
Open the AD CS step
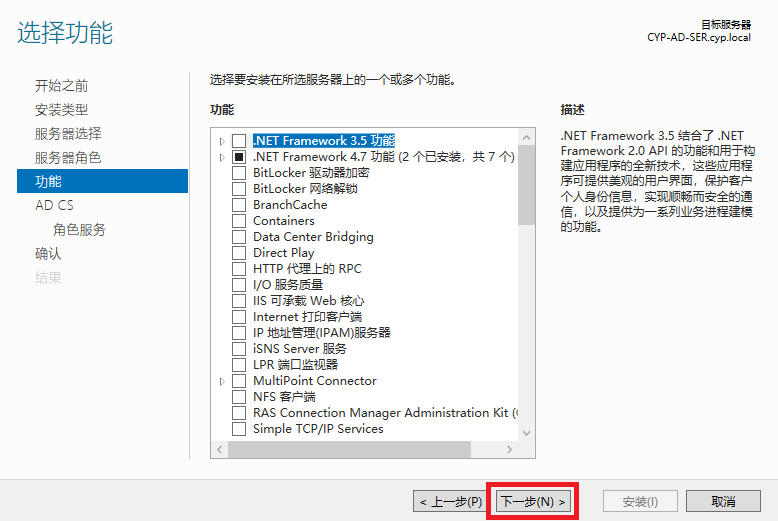click(55, 205)
